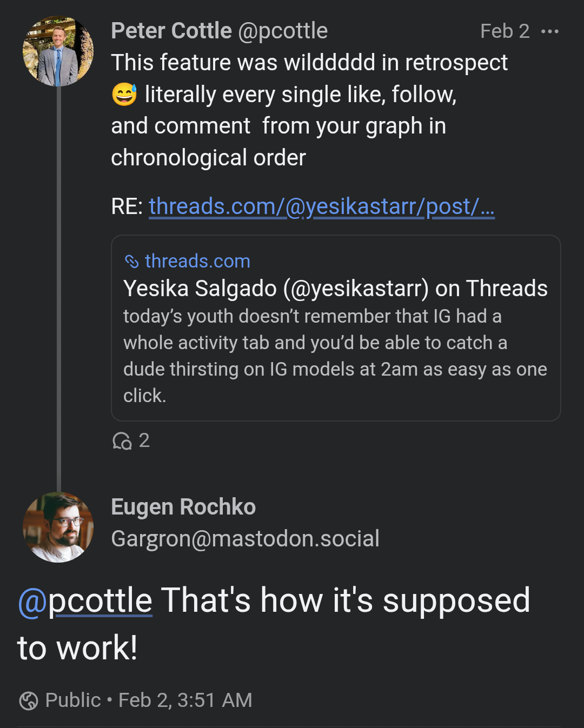
Task: Click the threads.com domain in preview card
Action: pos(197,262)
